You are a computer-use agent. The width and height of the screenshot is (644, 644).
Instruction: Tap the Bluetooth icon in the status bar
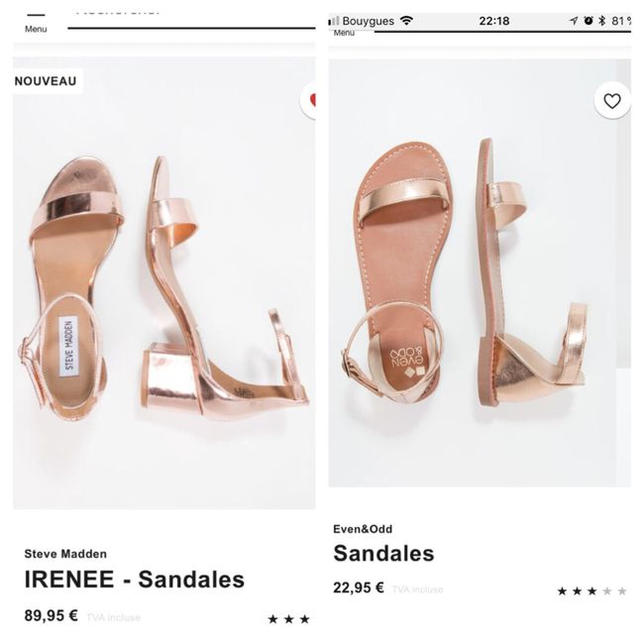(602, 21)
